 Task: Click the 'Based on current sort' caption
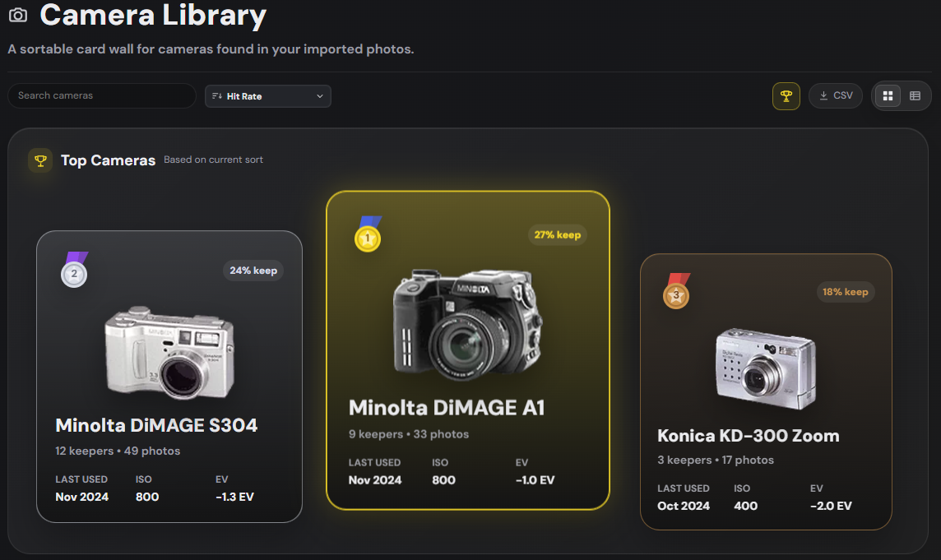[213, 160]
